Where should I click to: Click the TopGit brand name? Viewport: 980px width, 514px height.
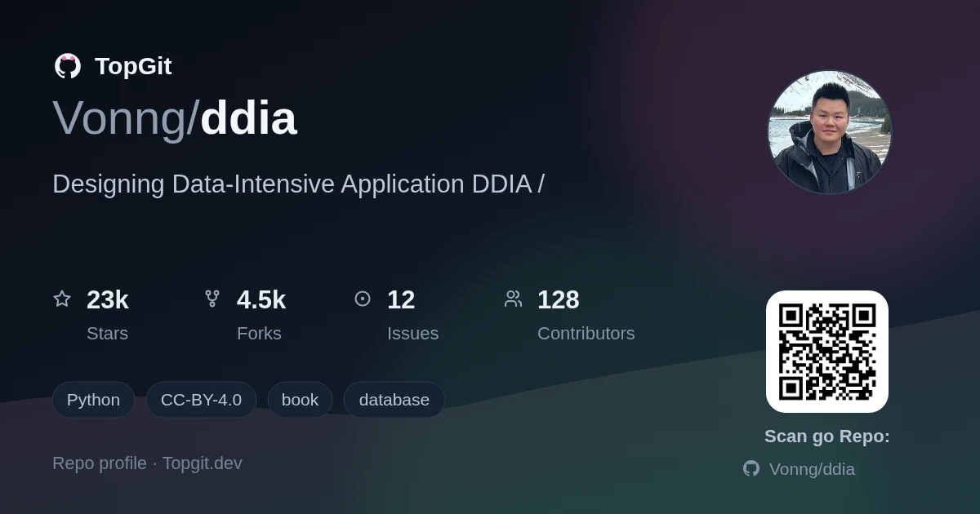[133, 66]
